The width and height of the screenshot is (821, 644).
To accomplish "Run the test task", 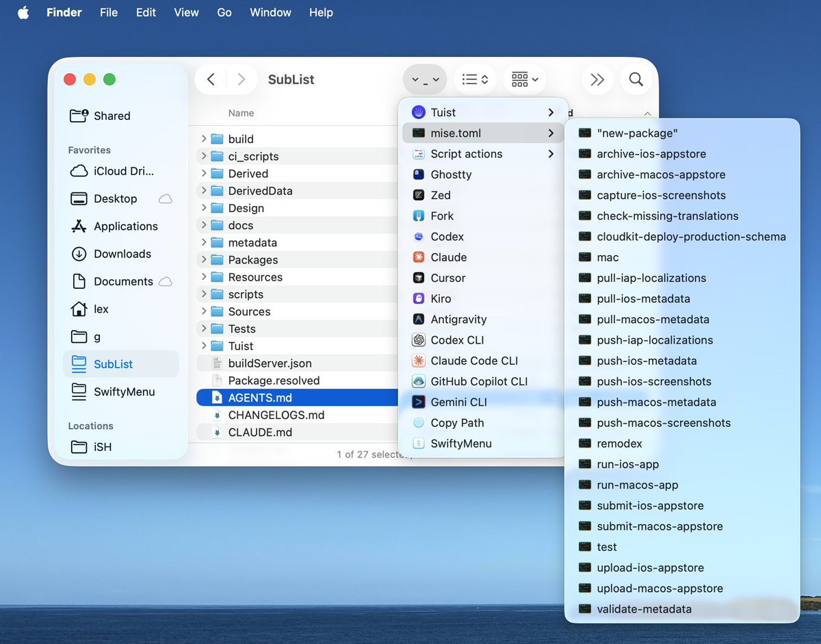I will pos(682,547).
